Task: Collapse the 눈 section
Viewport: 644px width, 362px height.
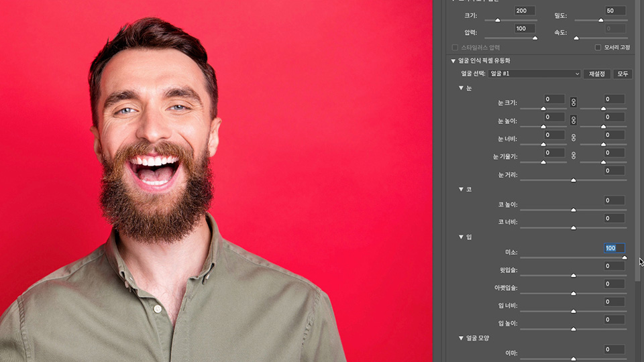Action: [x=461, y=88]
